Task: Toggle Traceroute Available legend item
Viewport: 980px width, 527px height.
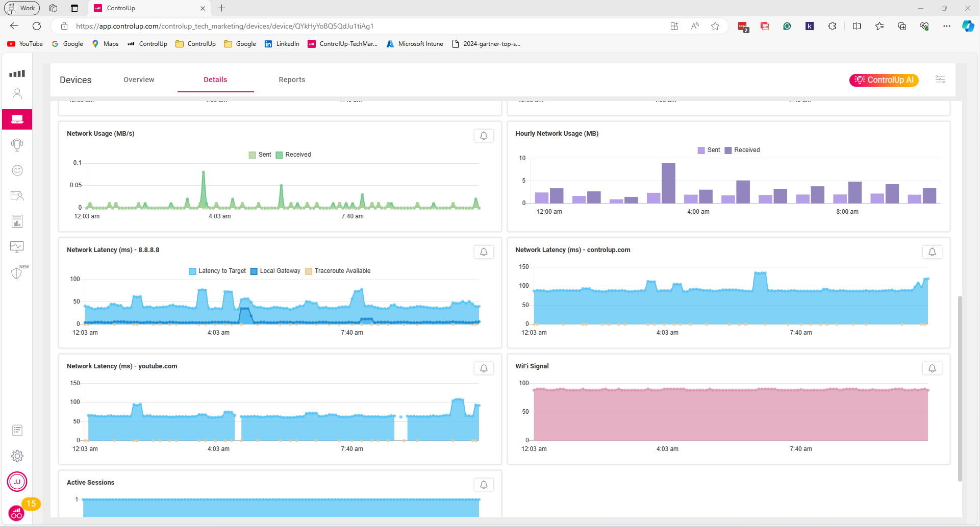Action: point(338,271)
